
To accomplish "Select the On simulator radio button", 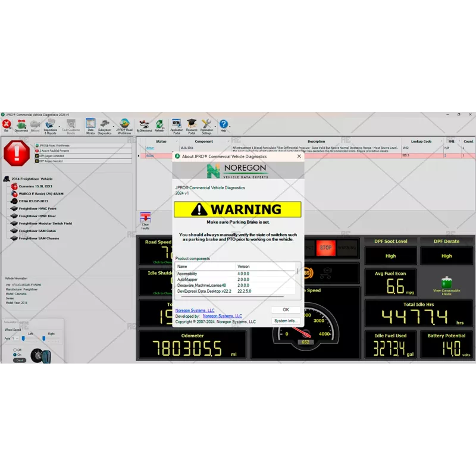I will pos(15,355).
